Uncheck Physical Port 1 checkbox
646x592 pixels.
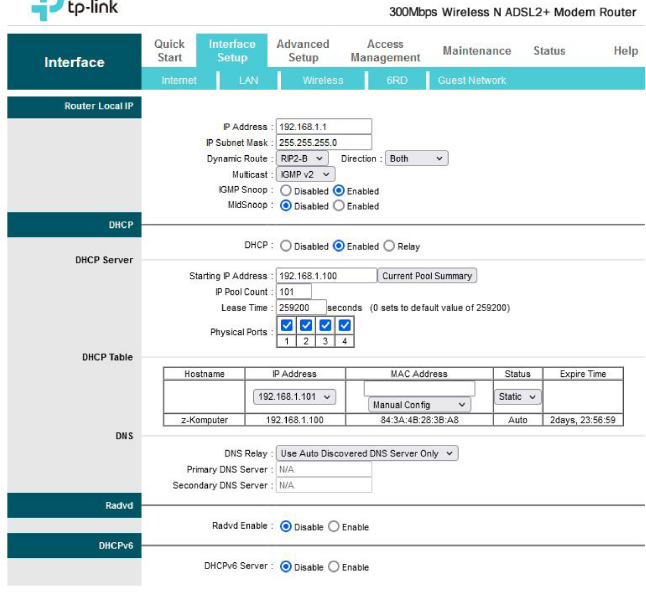[x=287, y=325]
